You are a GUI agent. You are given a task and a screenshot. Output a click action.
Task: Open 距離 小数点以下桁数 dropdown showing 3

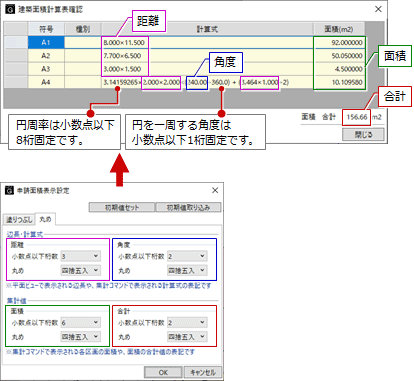point(80,256)
